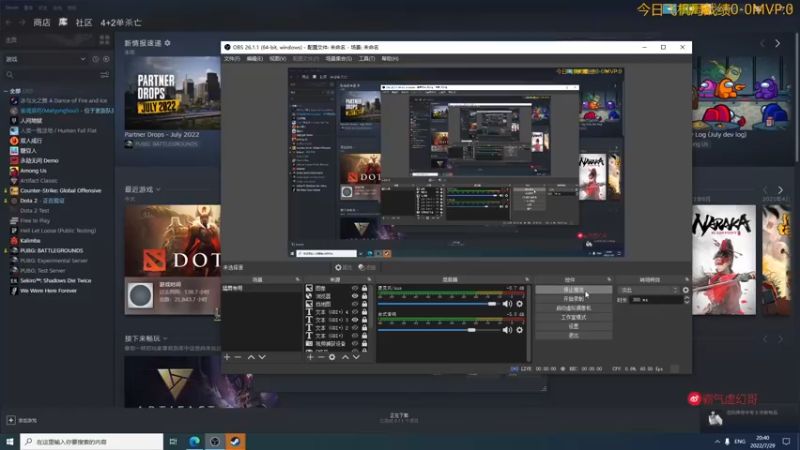This screenshot has width=800, height=450.
Task: Increase transition duration 300 ms stepper
Action: pos(686,298)
